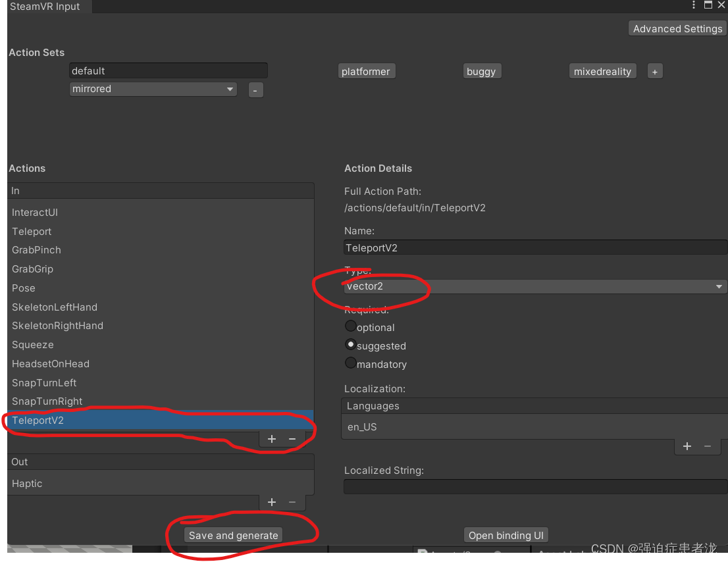Switch to the mixedreality action set tab

point(602,70)
